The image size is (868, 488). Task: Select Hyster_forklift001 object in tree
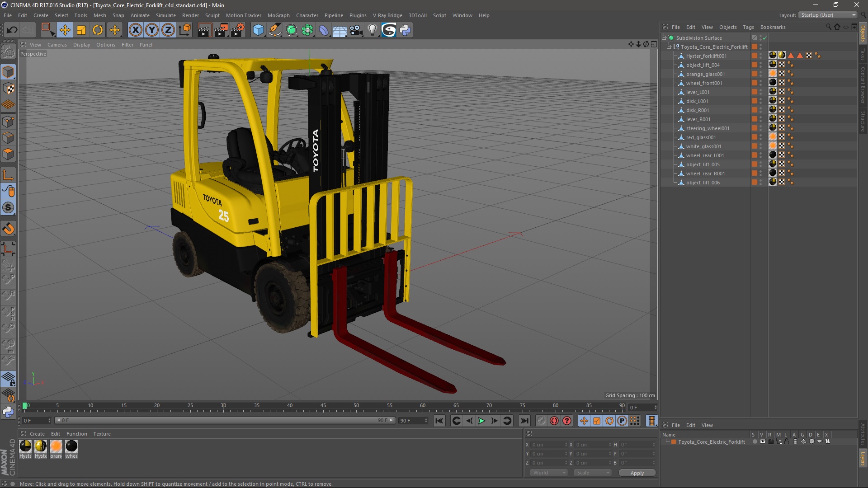pyautogui.click(x=706, y=56)
